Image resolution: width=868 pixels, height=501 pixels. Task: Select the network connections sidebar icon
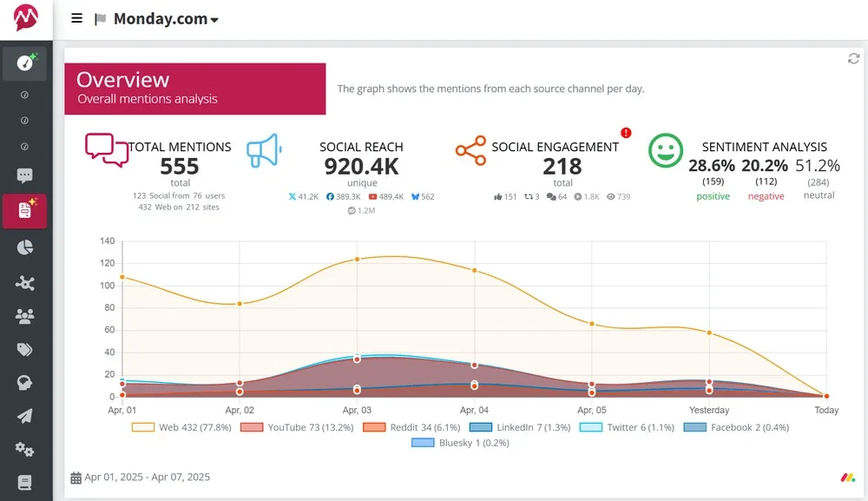click(24, 282)
